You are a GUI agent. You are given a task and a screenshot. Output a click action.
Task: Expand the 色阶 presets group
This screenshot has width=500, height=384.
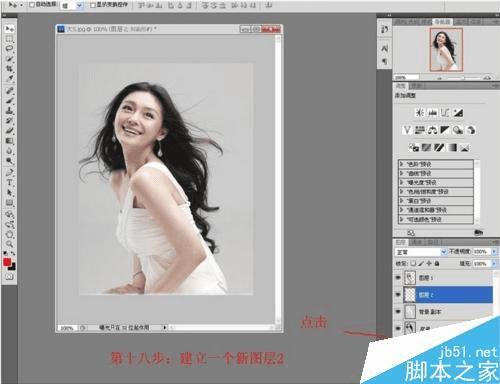pos(402,164)
